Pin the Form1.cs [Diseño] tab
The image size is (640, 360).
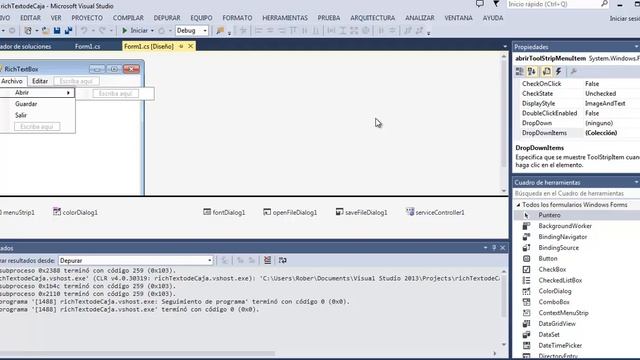click(181, 47)
